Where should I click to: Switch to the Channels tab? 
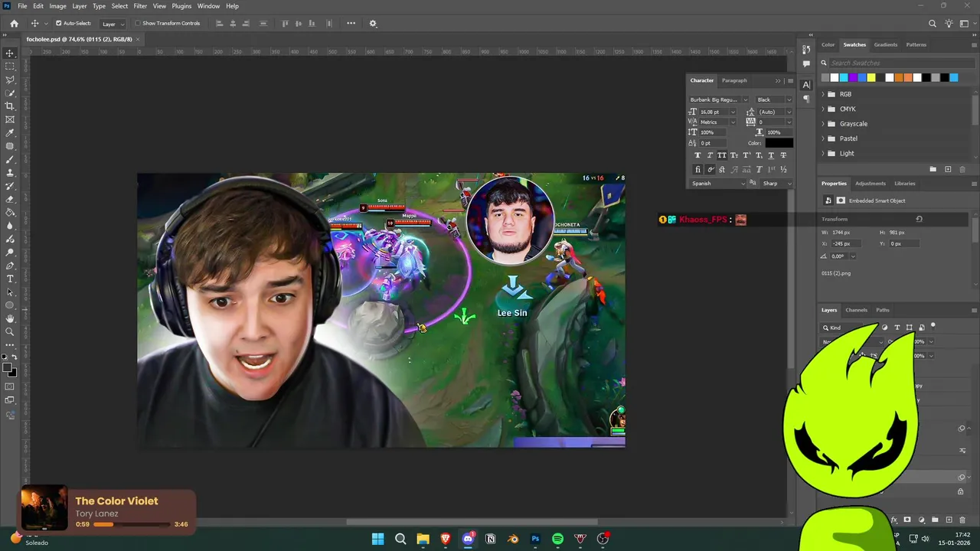pos(856,310)
